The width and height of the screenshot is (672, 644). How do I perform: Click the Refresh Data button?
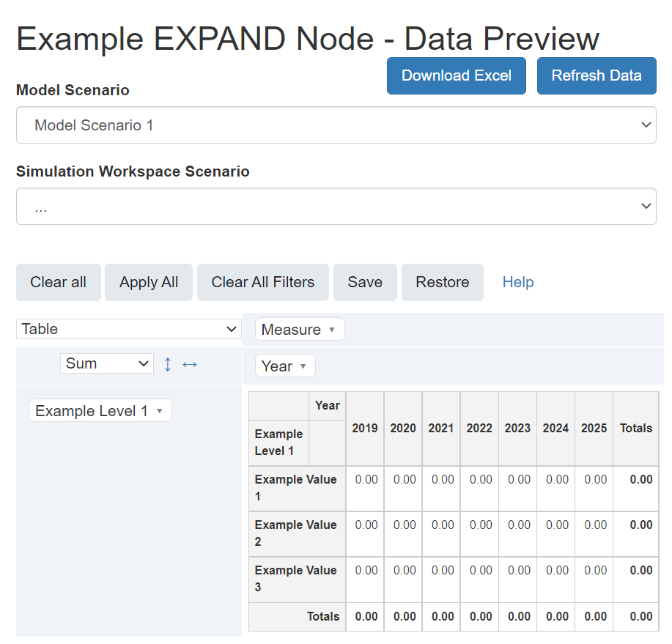(x=596, y=75)
